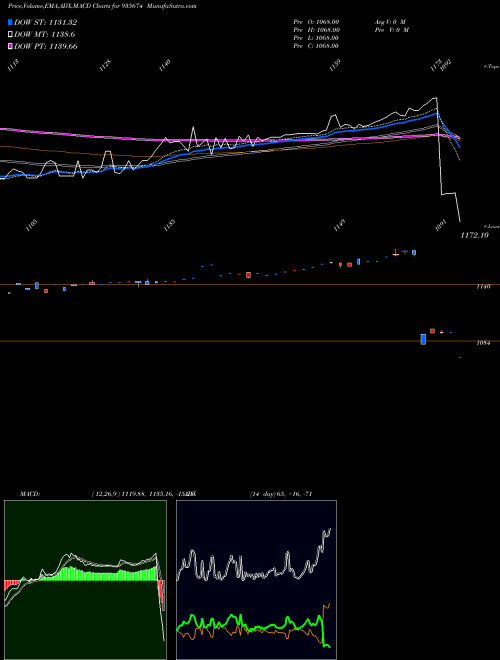The height and width of the screenshot is (660, 500).
Task: Click the 1172.10 last price label
Action: coord(474,235)
